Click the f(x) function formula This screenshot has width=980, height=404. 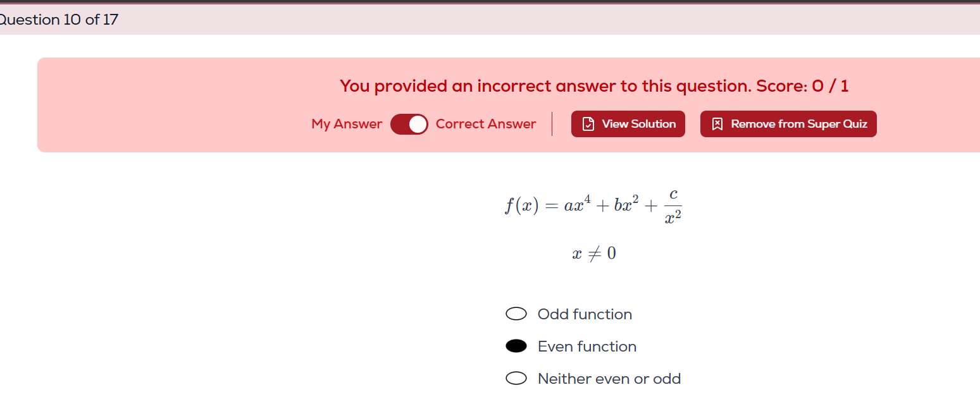coord(593,205)
